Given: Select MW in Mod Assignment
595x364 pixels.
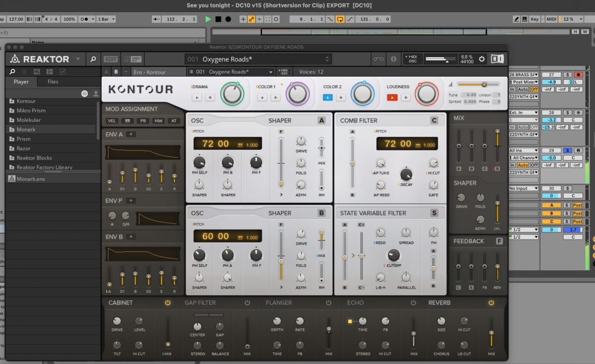Looking at the screenshot, I should (x=159, y=121).
